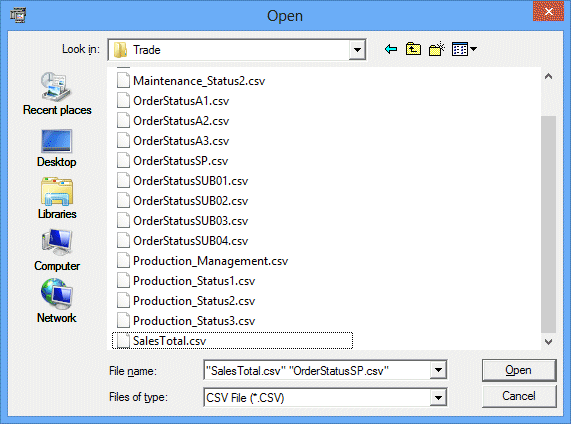Click file icon beside OrderStatusSUB01.csv
Image resolution: width=571 pixels, height=424 pixels.
pos(123,181)
